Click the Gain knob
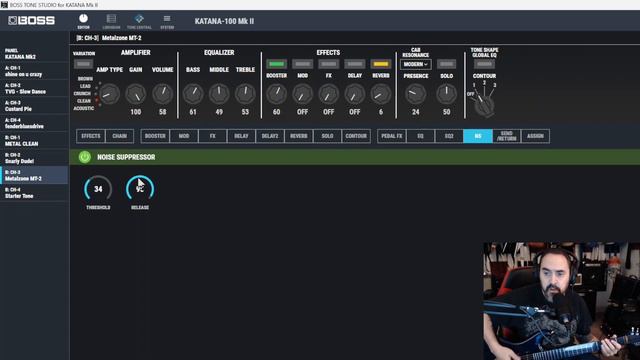 [x=136, y=94]
